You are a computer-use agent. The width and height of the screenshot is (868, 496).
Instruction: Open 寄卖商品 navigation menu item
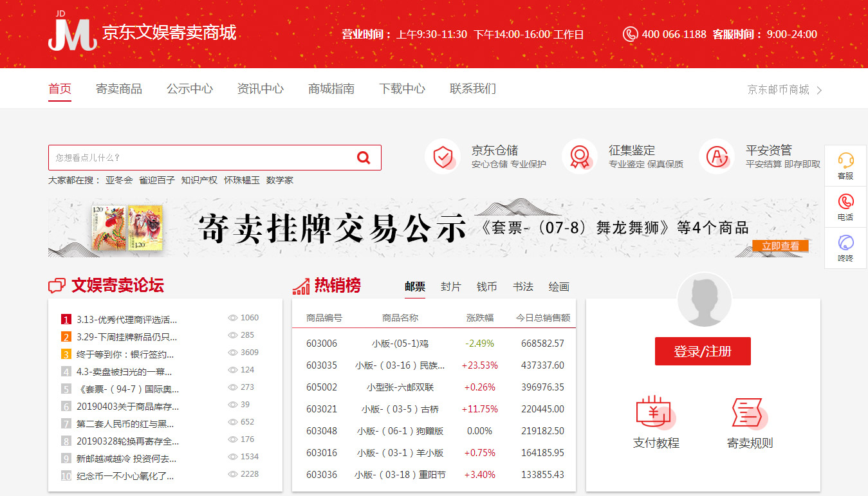pyautogui.click(x=119, y=89)
